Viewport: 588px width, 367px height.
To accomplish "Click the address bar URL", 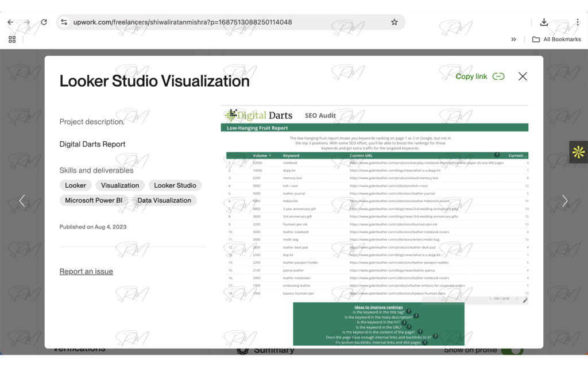I will [183, 22].
